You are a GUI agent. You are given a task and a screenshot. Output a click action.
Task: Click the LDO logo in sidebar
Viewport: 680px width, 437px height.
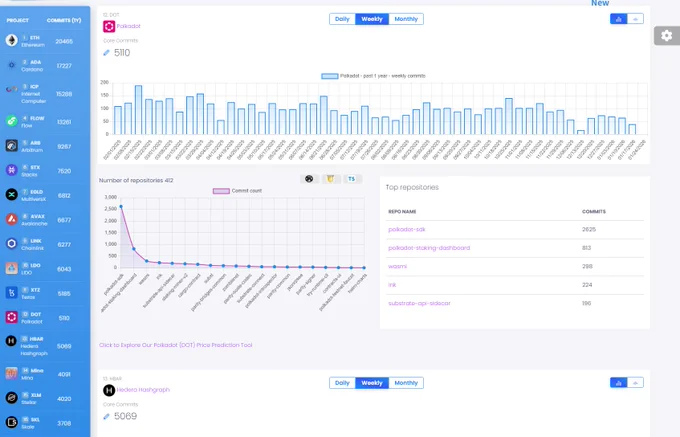12,268
